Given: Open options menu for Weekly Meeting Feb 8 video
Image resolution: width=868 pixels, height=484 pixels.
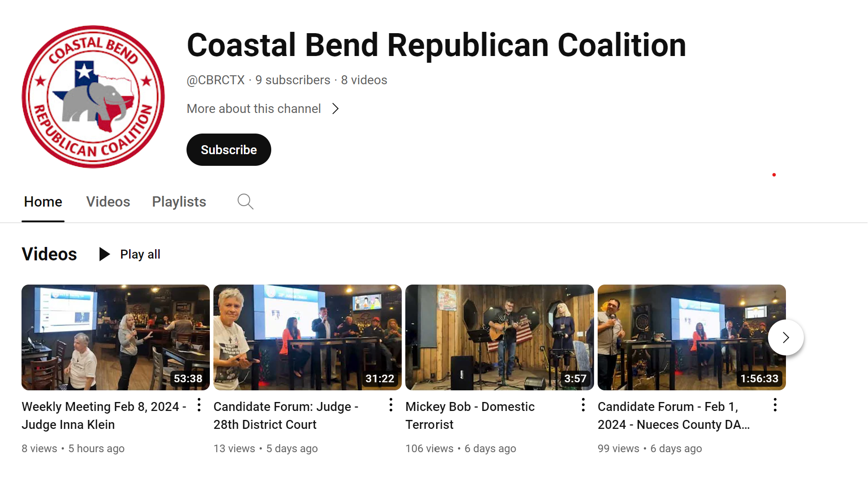Looking at the screenshot, I should point(199,405).
